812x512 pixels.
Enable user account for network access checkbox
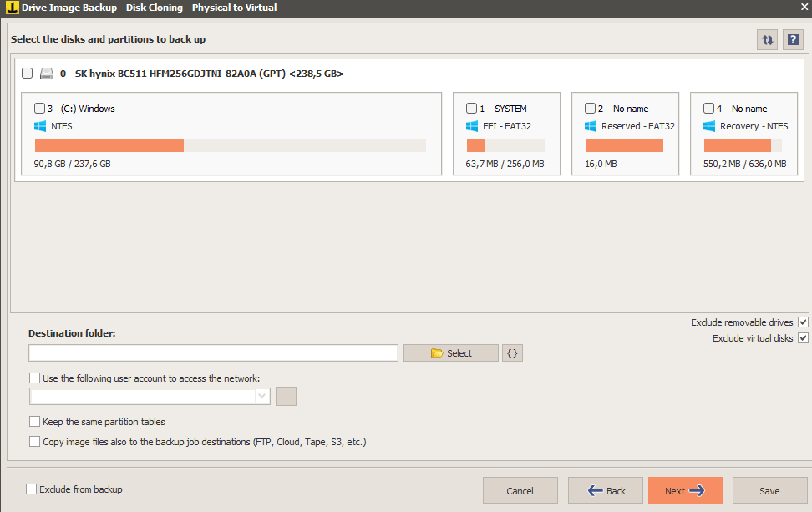pyautogui.click(x=35, y=378)
